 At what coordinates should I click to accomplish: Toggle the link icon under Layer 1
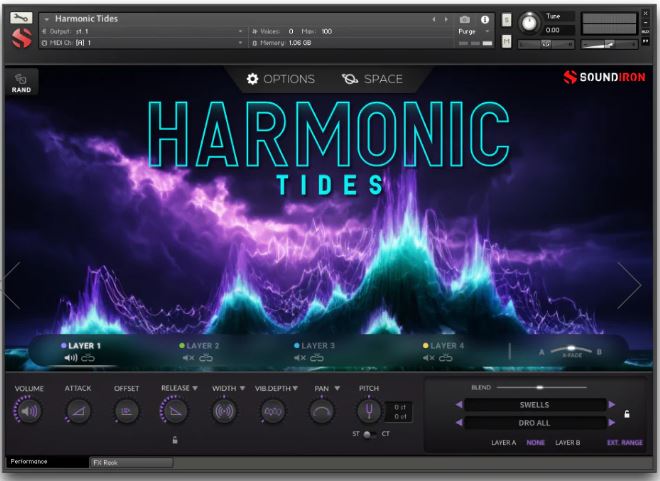pyautogui.click(x=88, y=358)
